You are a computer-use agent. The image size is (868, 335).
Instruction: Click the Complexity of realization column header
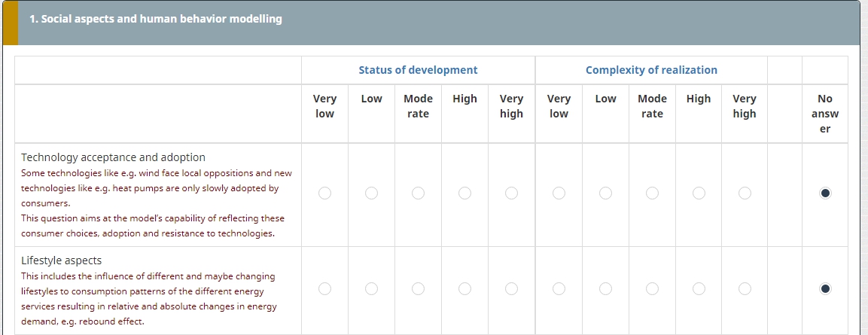pos(651,70)
